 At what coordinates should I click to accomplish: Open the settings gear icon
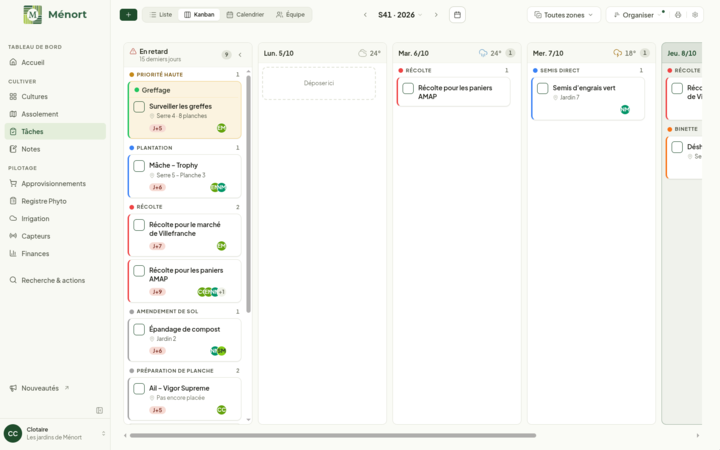tap(695, 15)
